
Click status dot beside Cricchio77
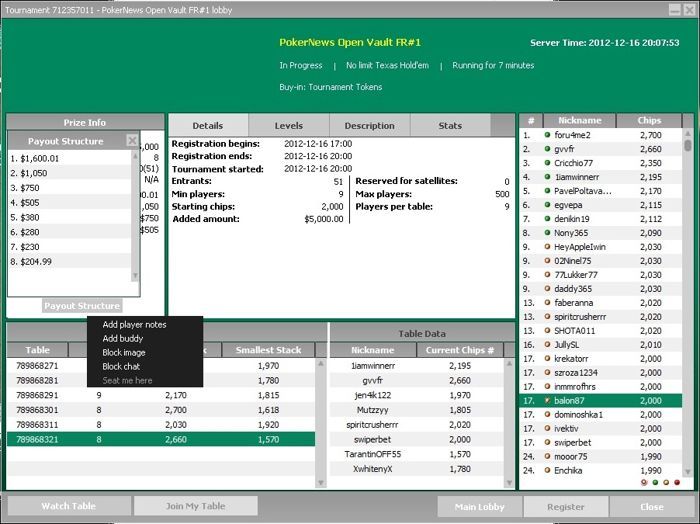click(547, 162)
